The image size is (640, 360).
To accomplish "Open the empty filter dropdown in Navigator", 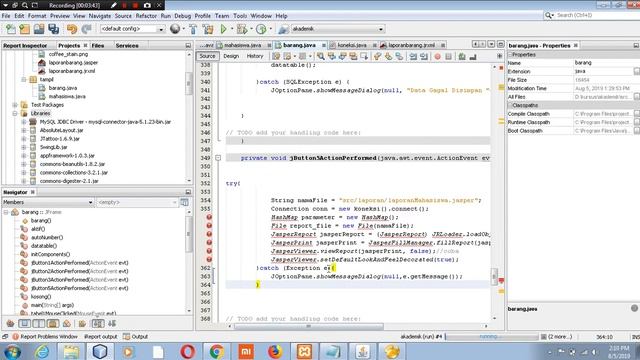I will click(137, 202).
